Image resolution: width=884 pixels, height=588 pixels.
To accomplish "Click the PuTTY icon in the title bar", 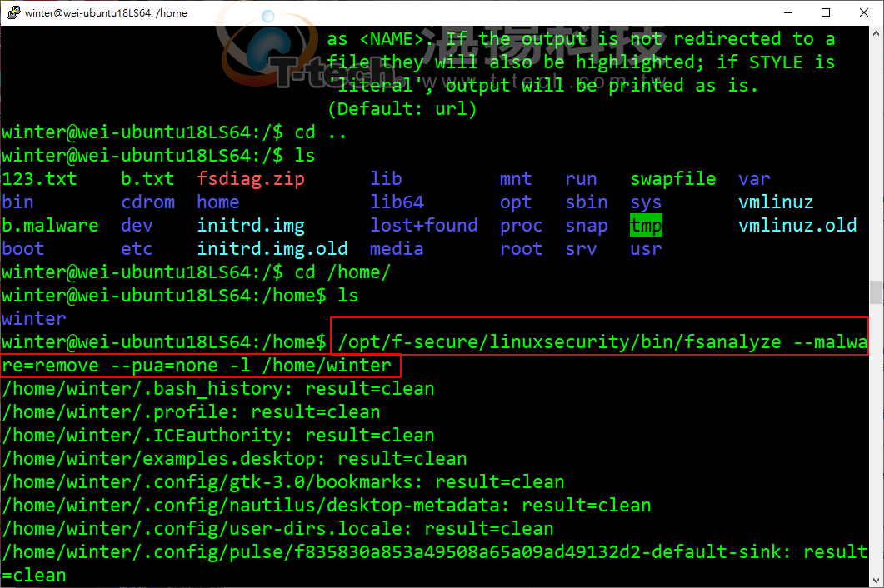I will 13,12.
